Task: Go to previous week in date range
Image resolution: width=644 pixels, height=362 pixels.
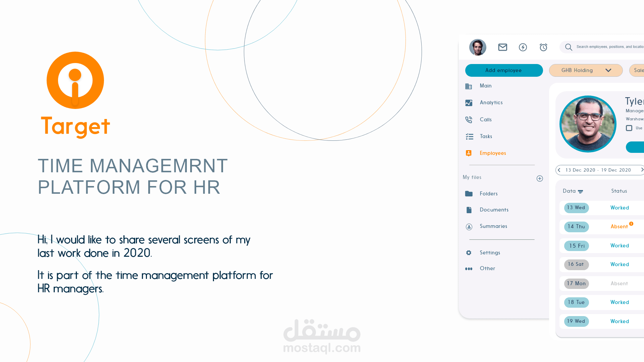Action: tap(559, 170)
